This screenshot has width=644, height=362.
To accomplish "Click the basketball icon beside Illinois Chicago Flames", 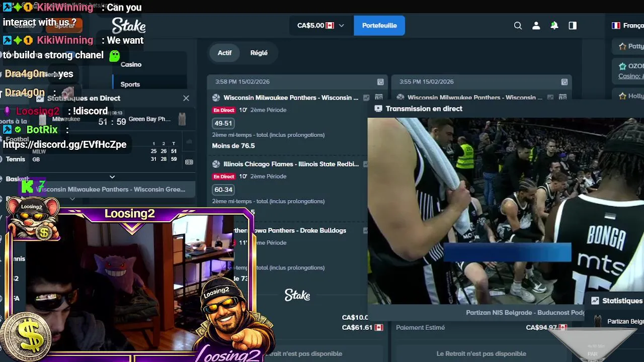I will pyautogui.click(x=216, y=164).
